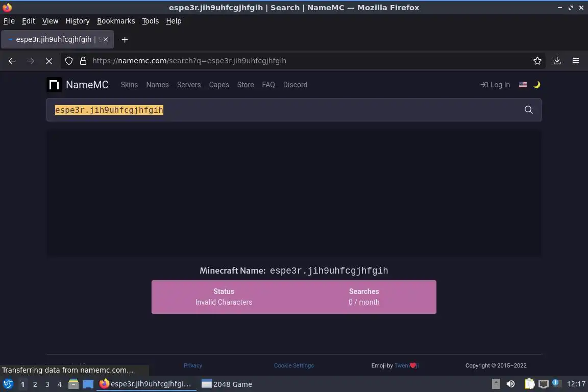Open the History menu
Screen dimensions: 588x392
[x=78, y=21]
